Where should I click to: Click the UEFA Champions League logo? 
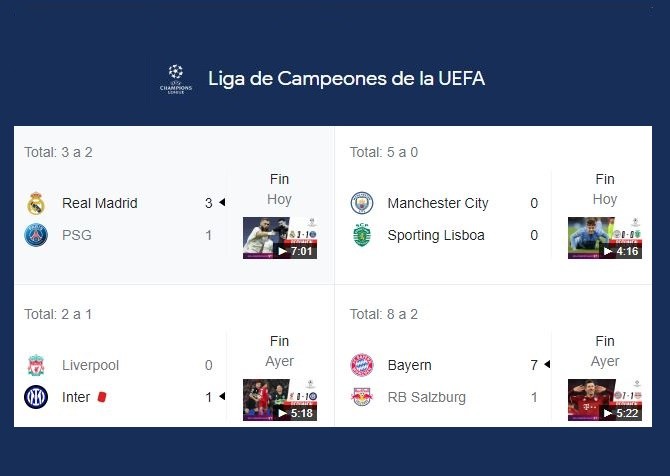[x=176, y=79]
